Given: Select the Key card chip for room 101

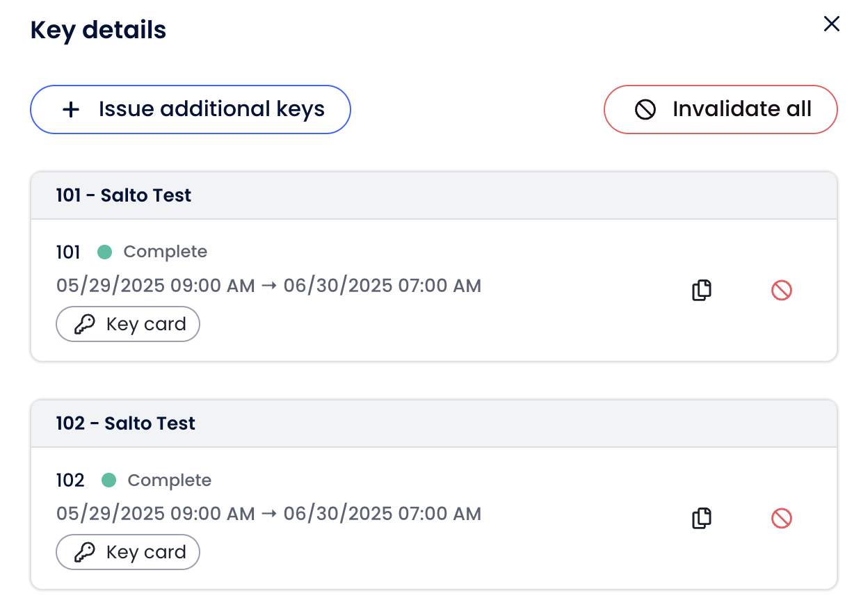Looking at the screenshot, I should (x=128, y=324).
